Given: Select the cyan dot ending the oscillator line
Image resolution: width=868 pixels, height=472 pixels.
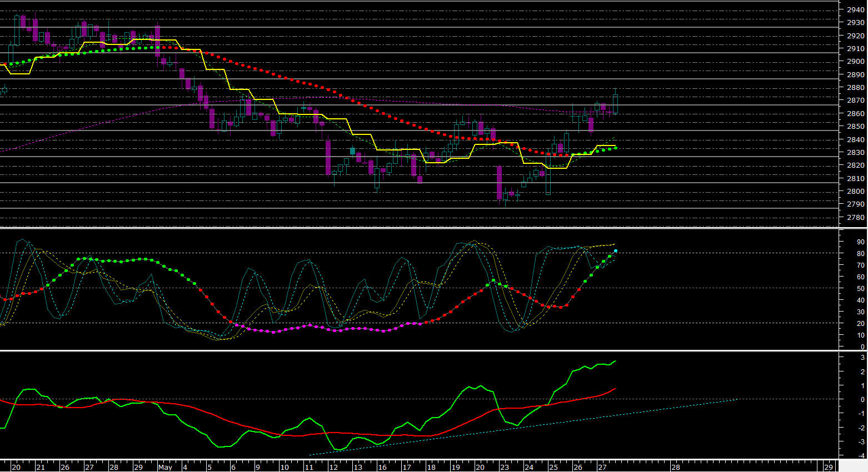Looking at the screenshot, I should pos(616,251).
